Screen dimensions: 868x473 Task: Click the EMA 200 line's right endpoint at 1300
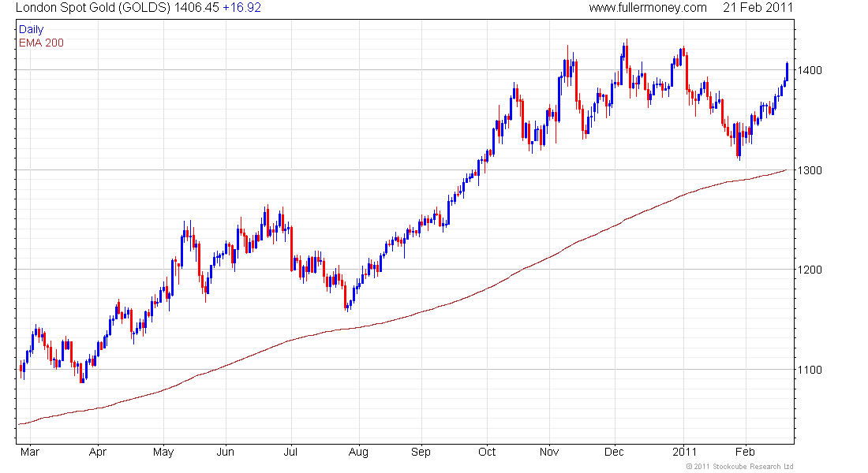pos(786,170)
